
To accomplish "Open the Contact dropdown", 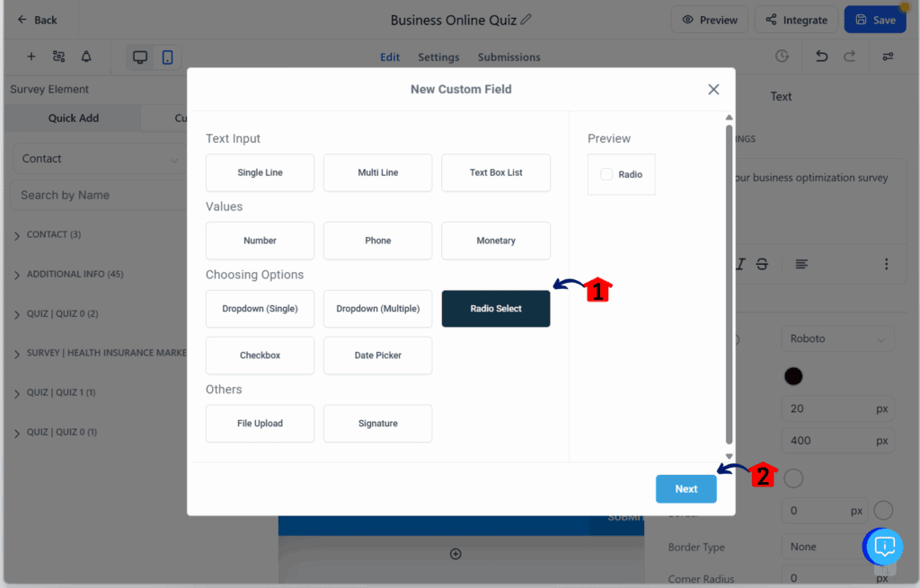I will click(x=99, y=159).
